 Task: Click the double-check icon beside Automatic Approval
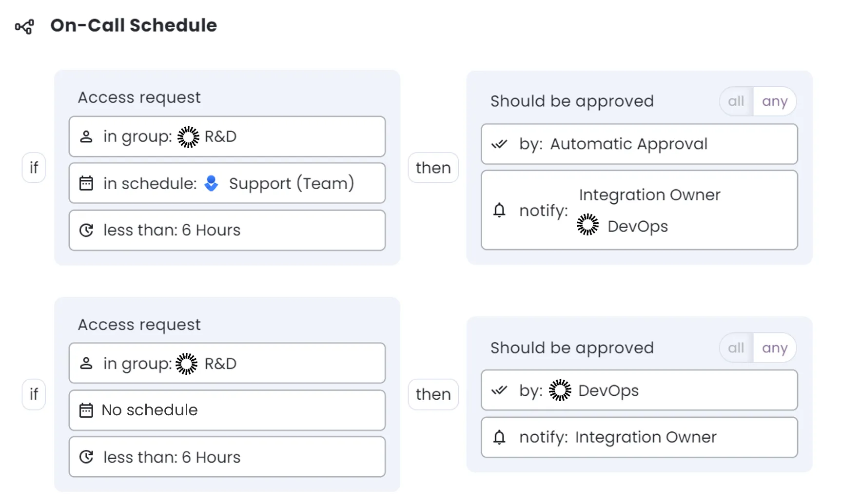(499, 144)
